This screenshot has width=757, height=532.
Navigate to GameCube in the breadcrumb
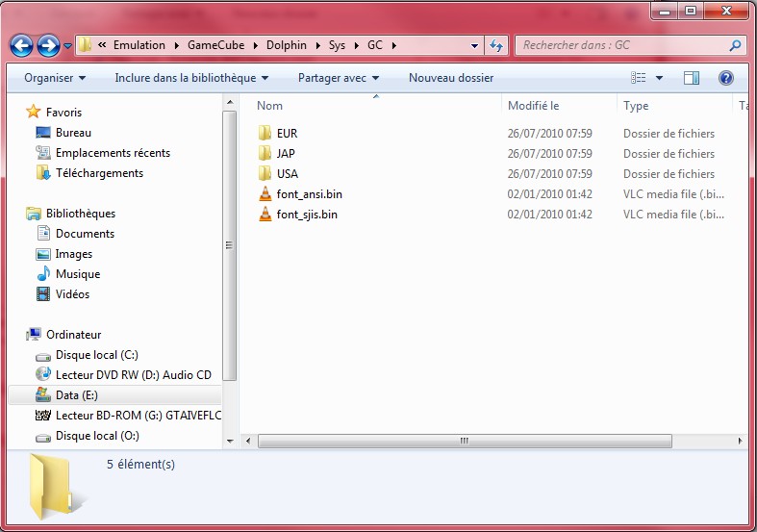(x=215, y=45)
